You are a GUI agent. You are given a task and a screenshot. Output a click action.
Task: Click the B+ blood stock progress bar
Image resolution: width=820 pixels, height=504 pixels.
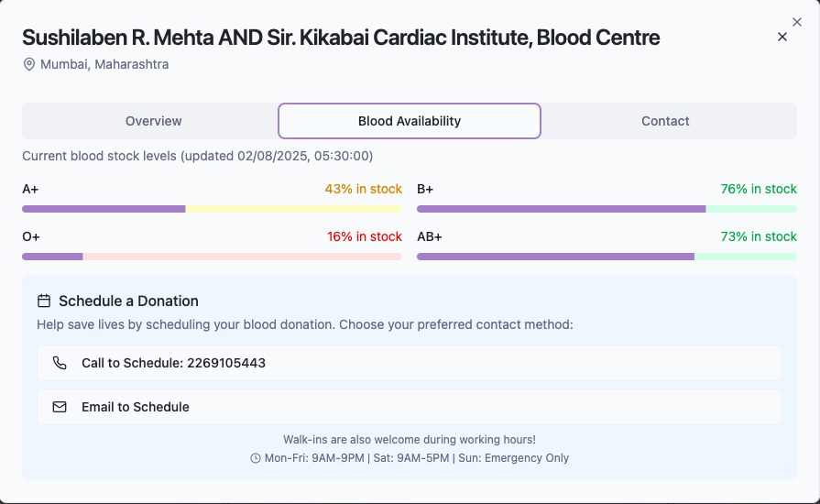[607, 209]
